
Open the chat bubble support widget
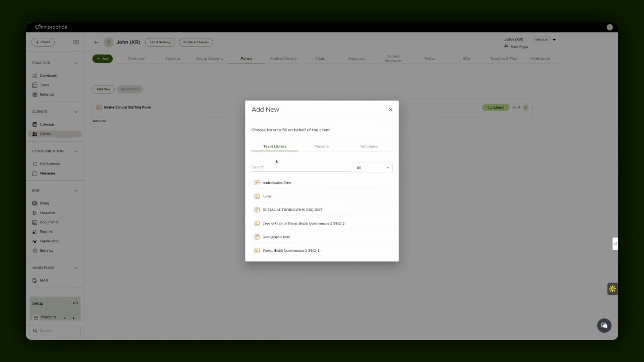coord(604,325)
